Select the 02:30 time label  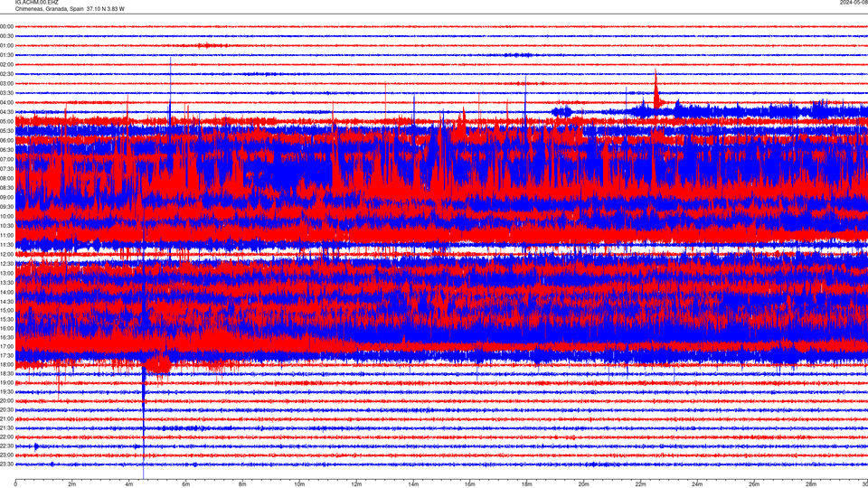pyautogui.click(x=6, y=74)
